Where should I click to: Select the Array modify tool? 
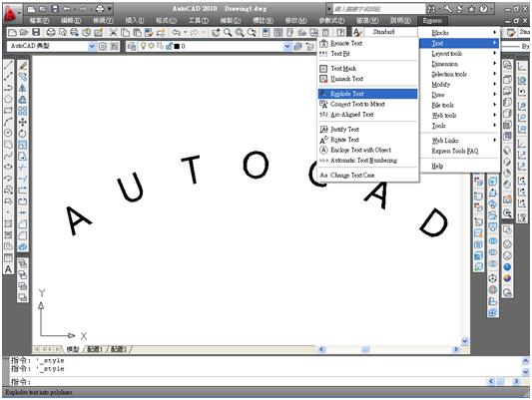click(x=23, y=111)
